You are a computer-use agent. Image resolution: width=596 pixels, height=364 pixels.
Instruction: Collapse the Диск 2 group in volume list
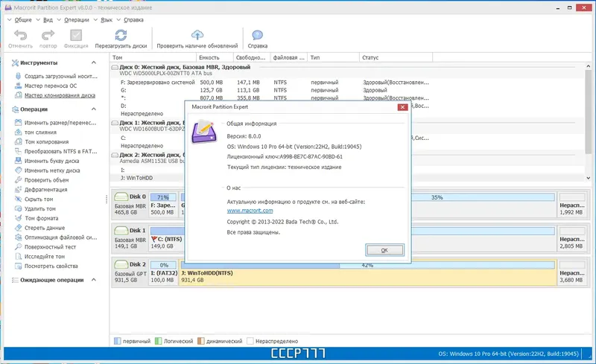pos(115,155)
